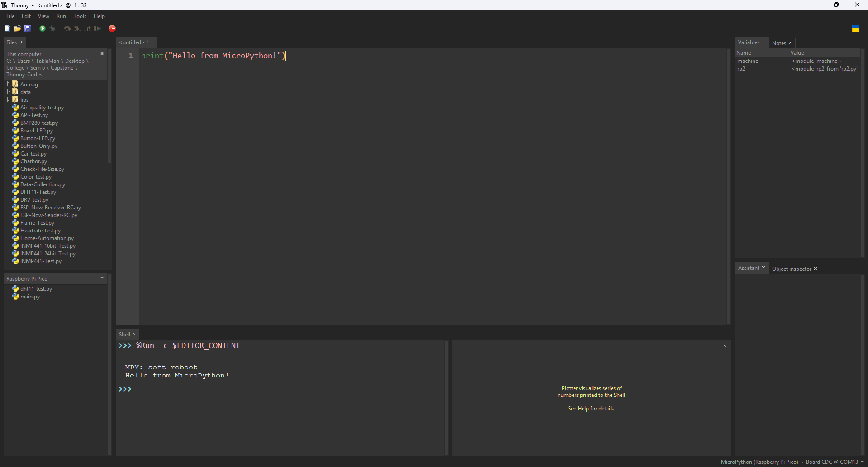The image size is (868, 467).
Task: Click College in the path breadcrumb
Action: [15, 68]
